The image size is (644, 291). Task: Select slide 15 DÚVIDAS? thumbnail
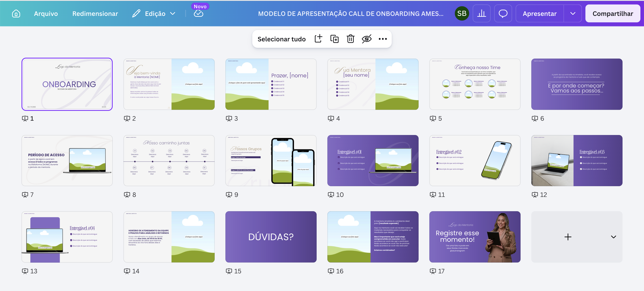(x=271, y=237)
